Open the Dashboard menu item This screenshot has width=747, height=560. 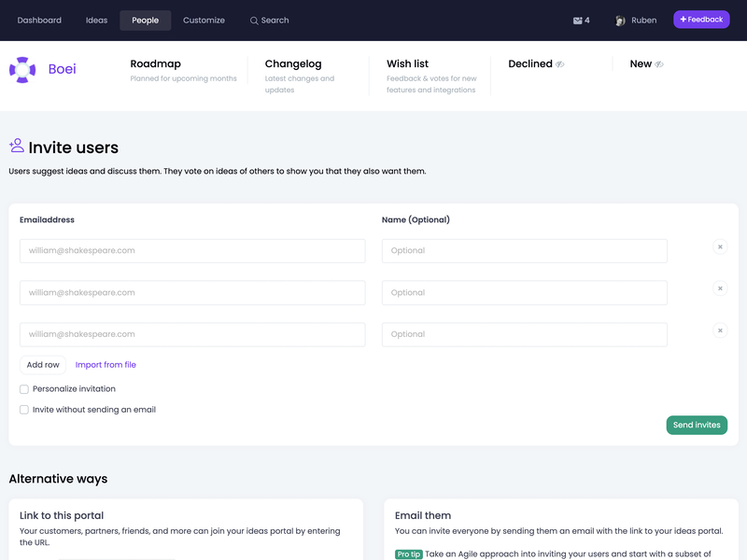(39, 20)
